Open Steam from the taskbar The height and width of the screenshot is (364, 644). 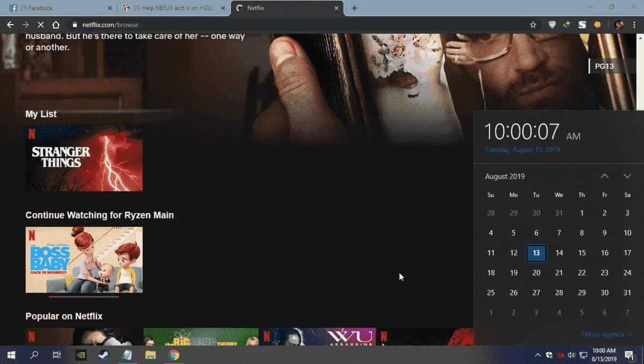click(x=104, y=355)
